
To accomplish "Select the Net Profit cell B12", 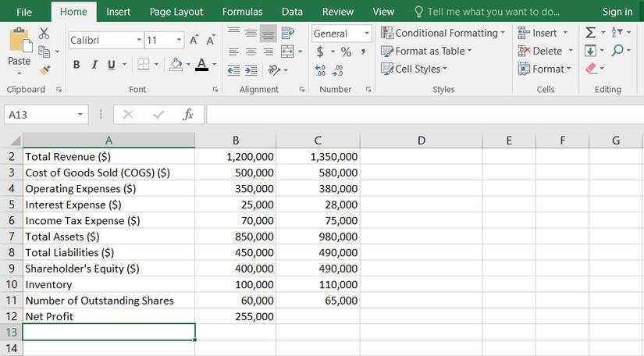I will point(235,316).
